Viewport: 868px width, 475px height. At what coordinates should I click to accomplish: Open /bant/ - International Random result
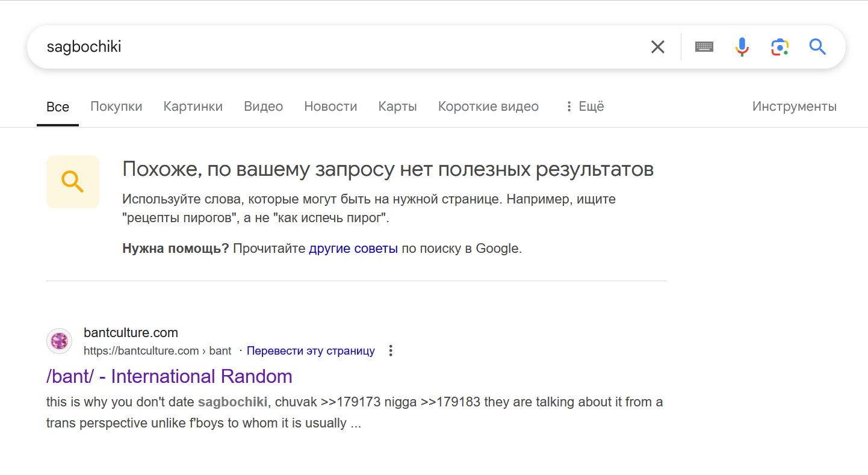point(169,376)
